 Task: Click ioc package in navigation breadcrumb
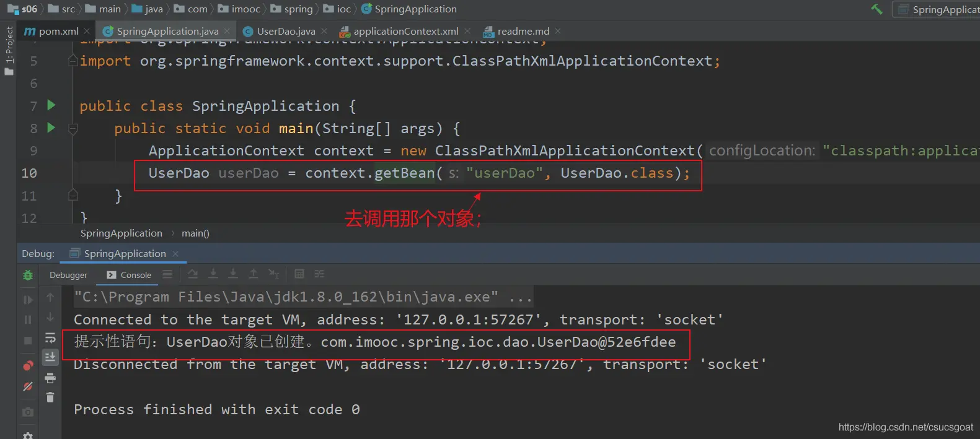(337, 9)
